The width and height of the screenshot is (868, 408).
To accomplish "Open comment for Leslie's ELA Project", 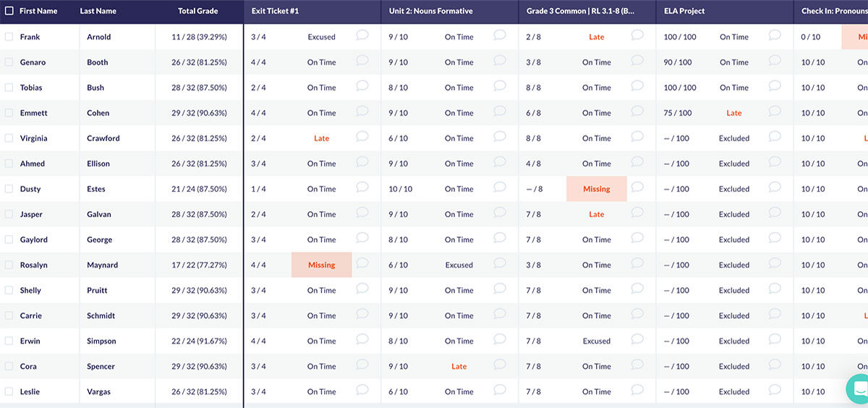I will point(775,390).
